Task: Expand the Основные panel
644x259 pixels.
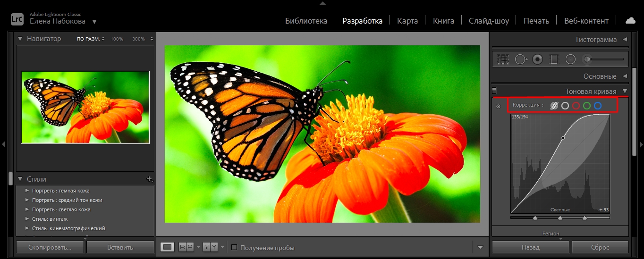Action: (625, 76)
